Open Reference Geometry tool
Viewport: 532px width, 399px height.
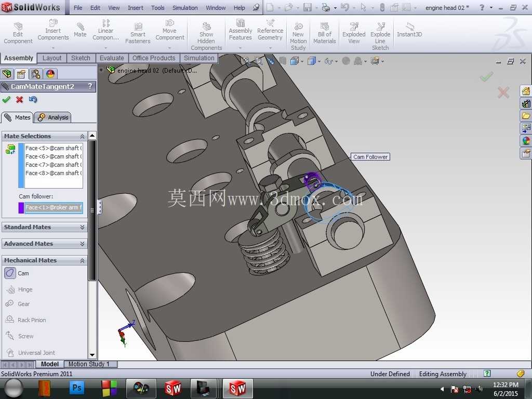[x=270, y=31]
